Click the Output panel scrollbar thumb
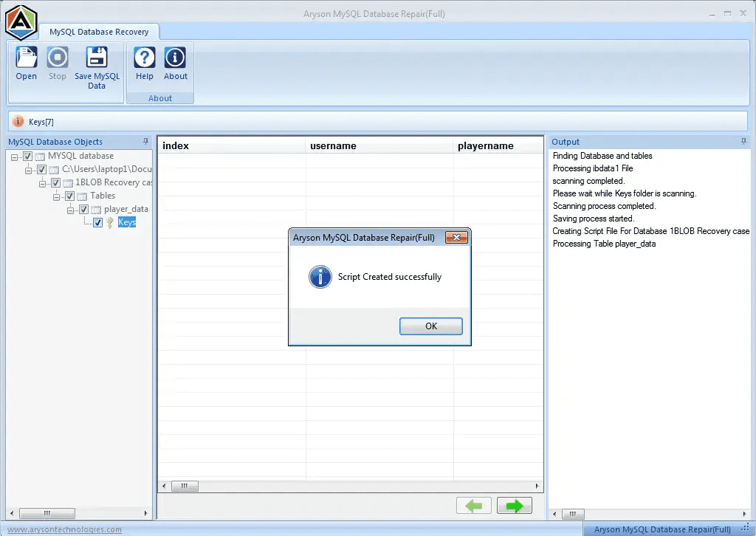 point(573,514)
